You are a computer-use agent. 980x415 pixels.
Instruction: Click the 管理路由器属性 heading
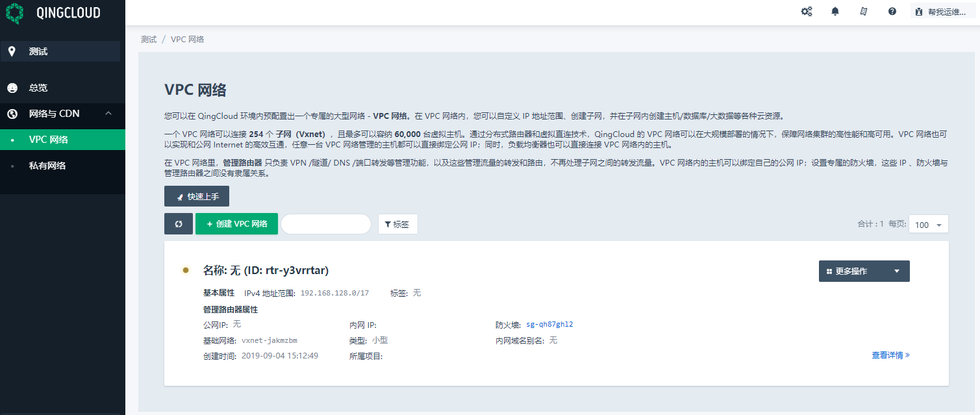(x=231, y=309)
